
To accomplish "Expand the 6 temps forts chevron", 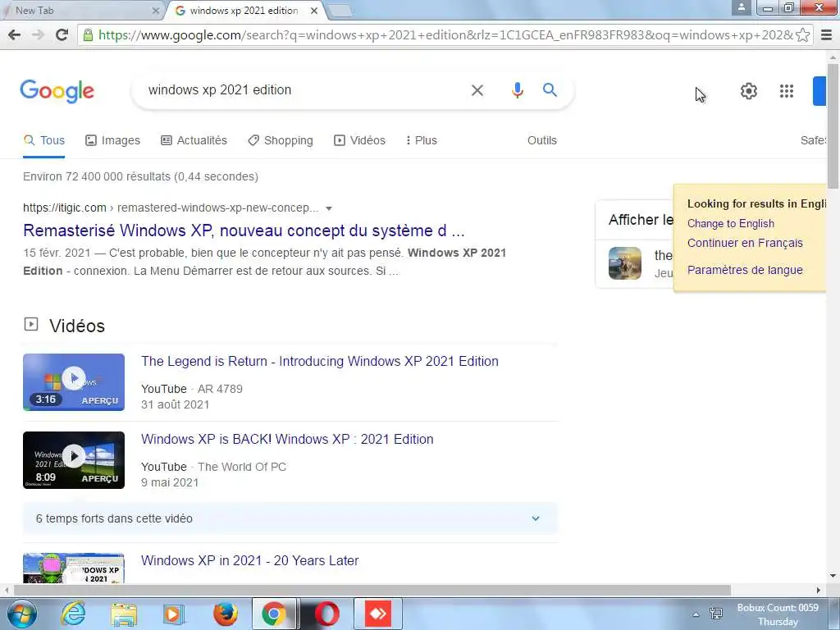I will coord(535,518).
